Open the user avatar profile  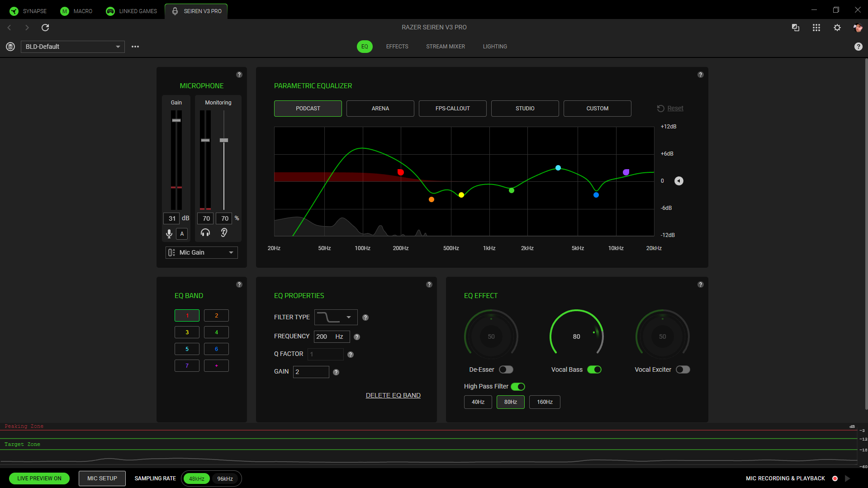858,28
